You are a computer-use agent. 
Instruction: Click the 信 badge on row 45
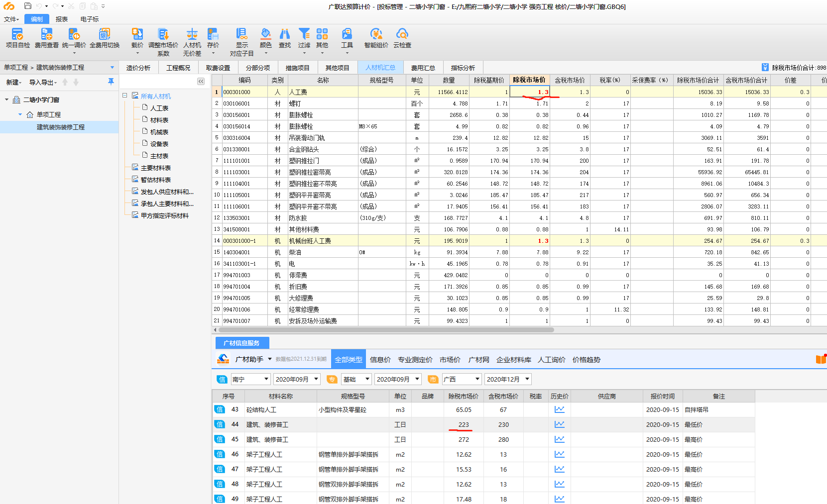[220, 439]
